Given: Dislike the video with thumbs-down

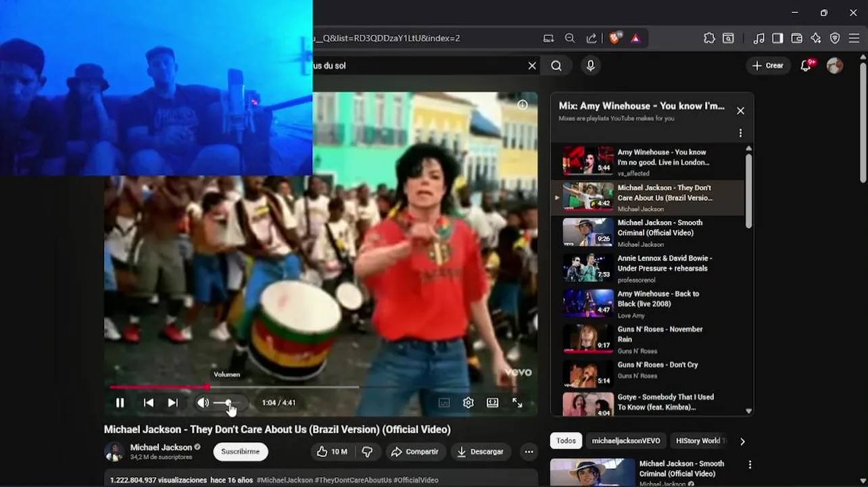Looking at the screenshot, I should click(367, 451).
